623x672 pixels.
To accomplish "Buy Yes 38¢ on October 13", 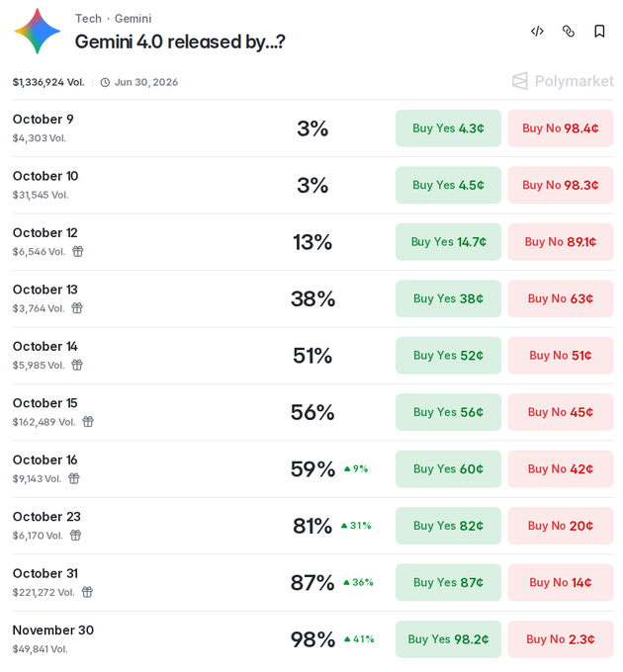I will pyautogui.click(x=448, y=298).
